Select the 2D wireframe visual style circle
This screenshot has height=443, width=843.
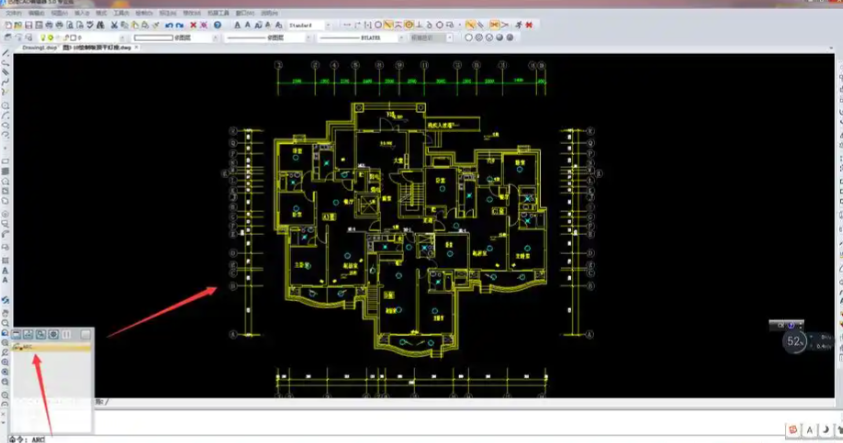[468, 38]
